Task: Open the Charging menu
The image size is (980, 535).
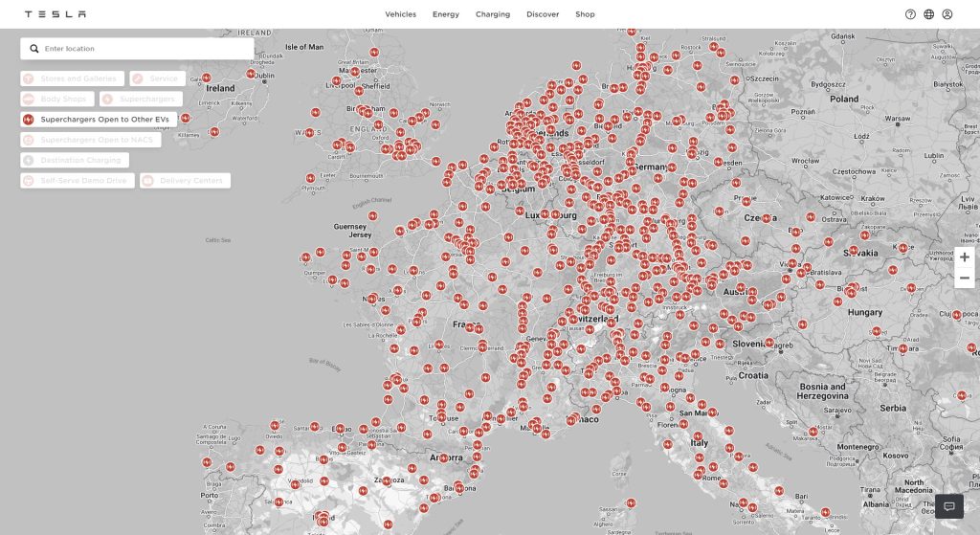Action: [x=492, y=14]
